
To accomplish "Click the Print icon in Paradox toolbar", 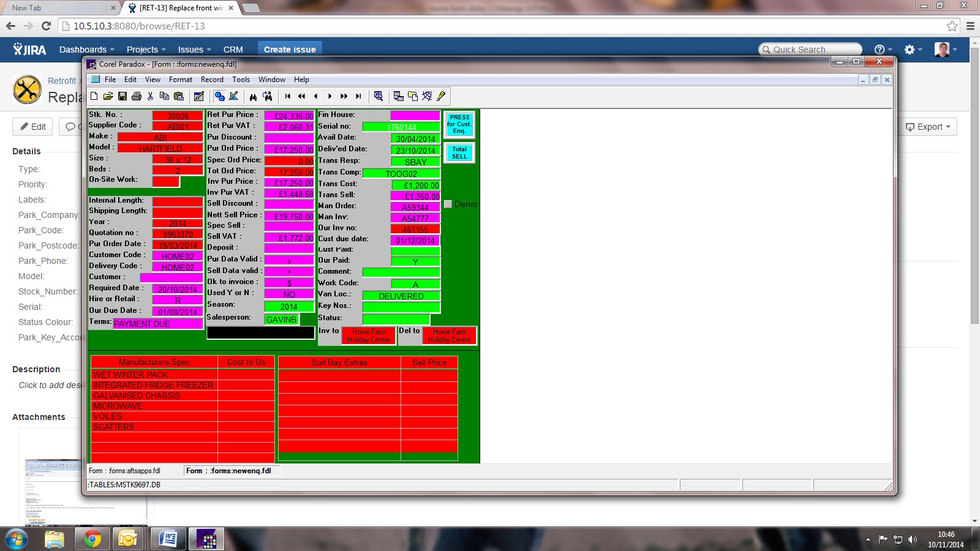I will (x=137, y=96).
